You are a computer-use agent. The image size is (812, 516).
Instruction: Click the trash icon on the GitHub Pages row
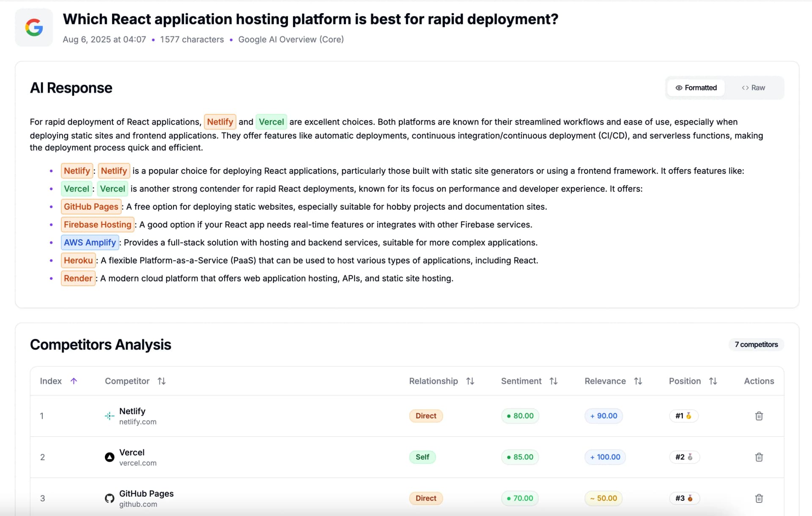coord(759,498)
